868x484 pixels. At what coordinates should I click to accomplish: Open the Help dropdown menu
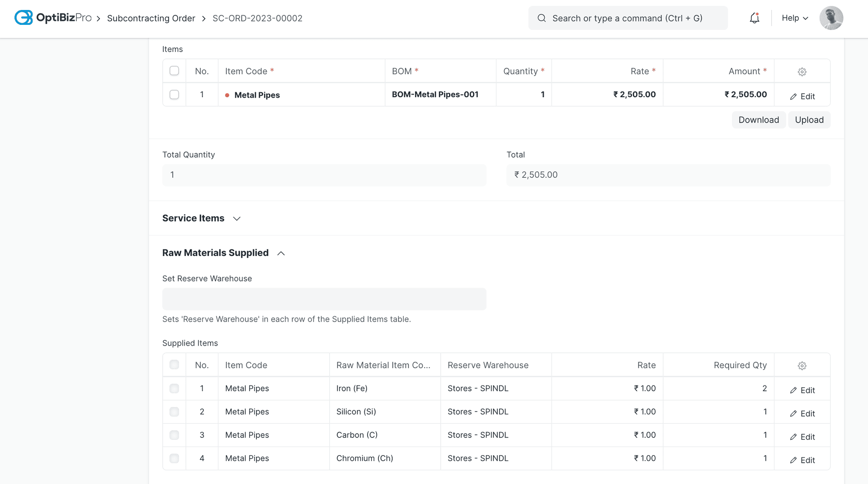click(794, 18)
